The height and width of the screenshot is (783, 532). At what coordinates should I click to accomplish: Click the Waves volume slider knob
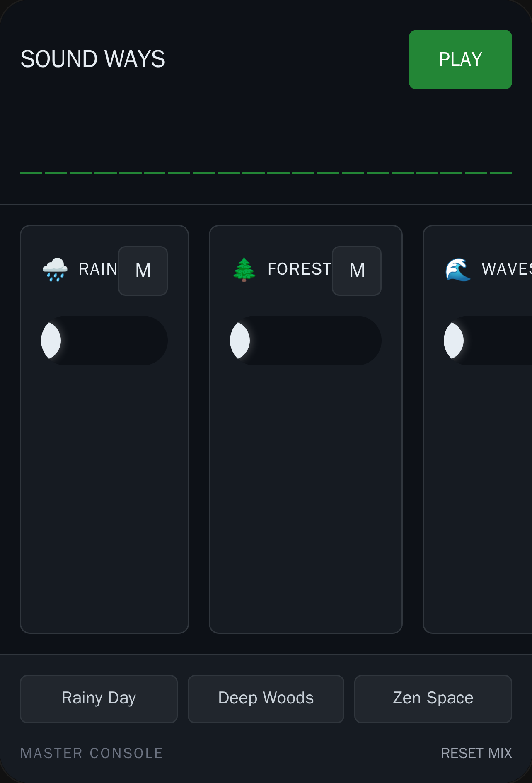pyautogui.click(x=454, y=341)
